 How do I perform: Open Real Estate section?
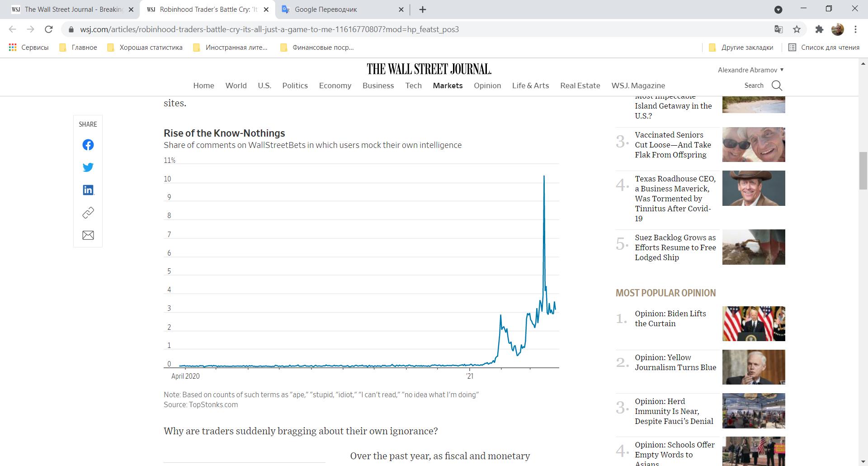pyautogui.click(x=580, y=86)
